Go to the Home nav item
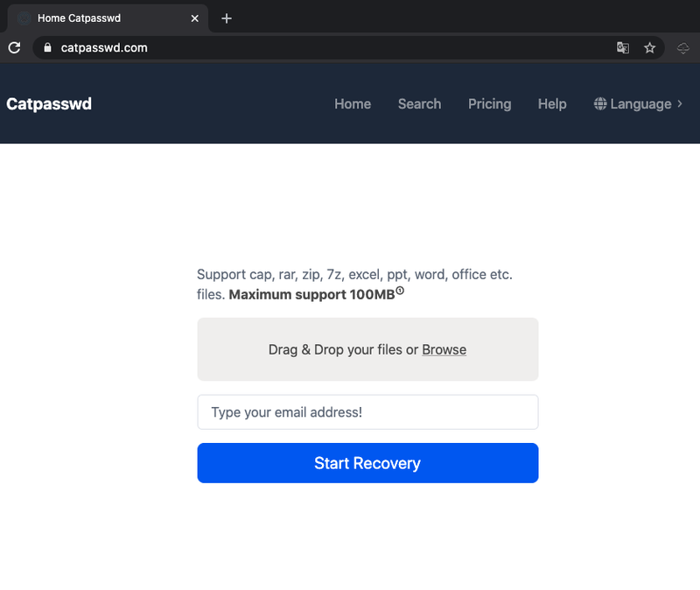 click(353, 104)
